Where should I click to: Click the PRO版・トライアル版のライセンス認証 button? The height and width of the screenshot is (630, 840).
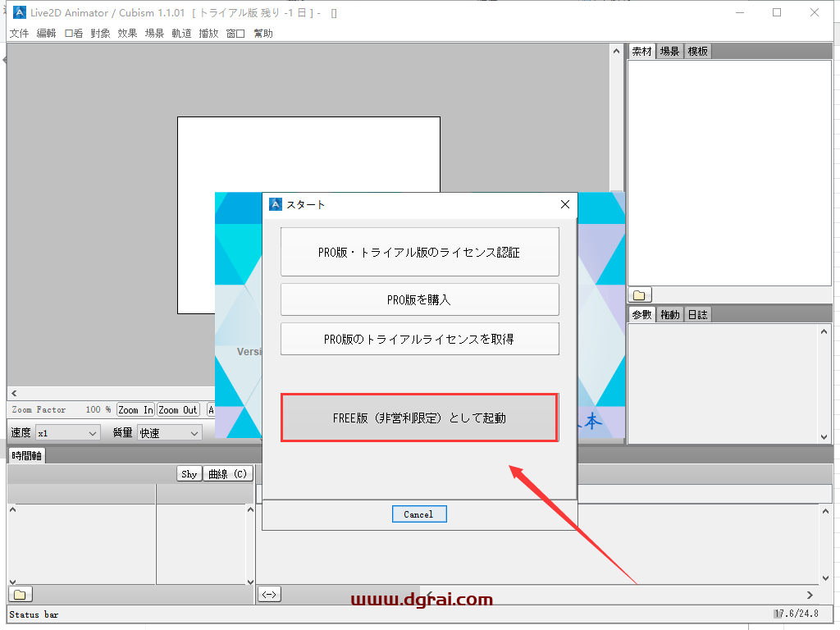coord(419,252)
